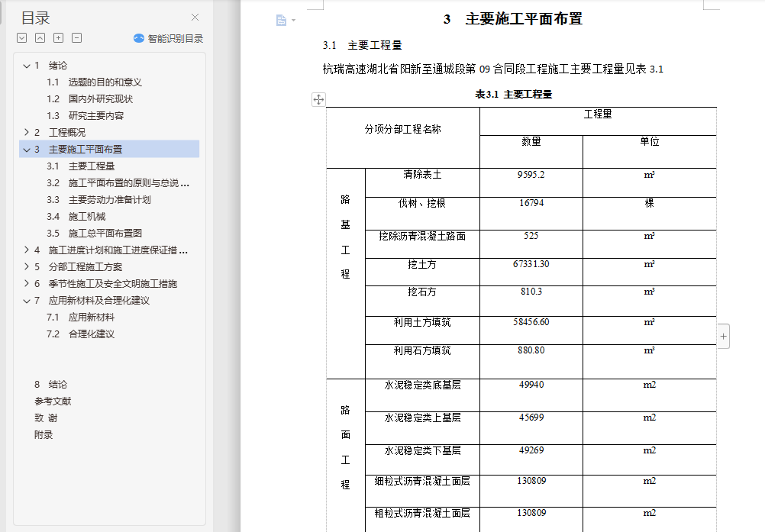The image size is (765, 532).
Task: Click the 3.1 主要工程量 subheading in document
Action: coord(362,45)
